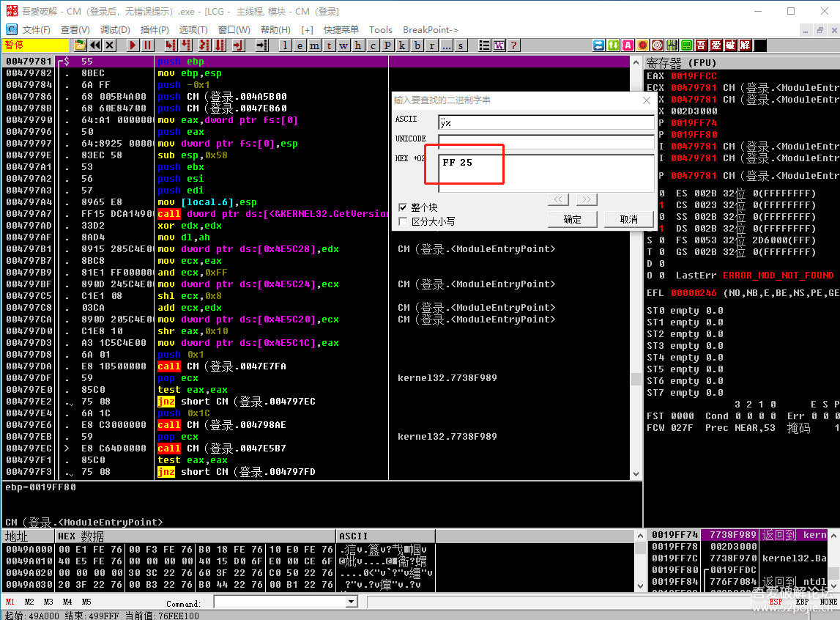840x620 pixels.
Task: Click the Run program play icon
Action: click(133, 45)
